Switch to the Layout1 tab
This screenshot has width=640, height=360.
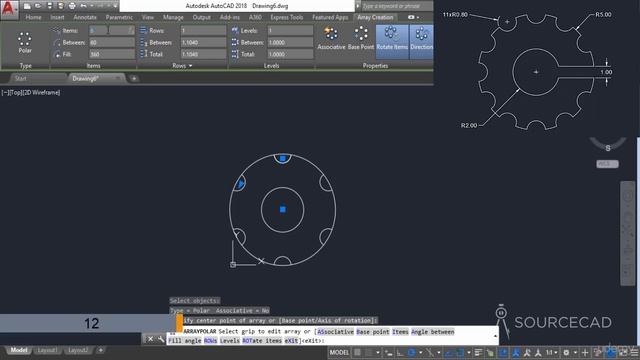point(47,350)
